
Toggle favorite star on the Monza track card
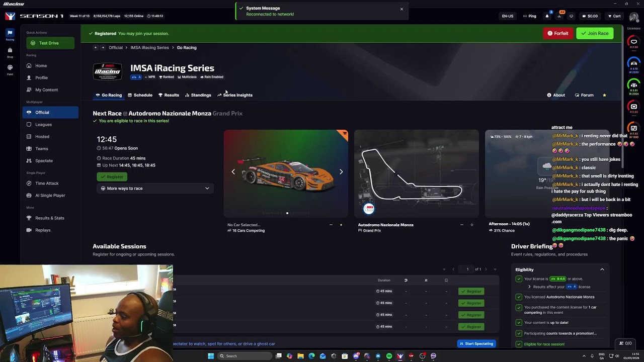coord(472,225)
